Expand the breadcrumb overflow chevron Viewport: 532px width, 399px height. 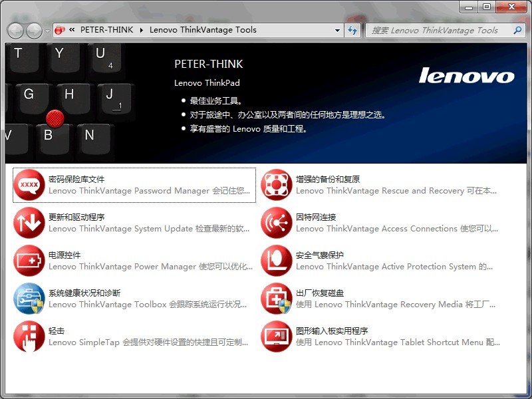click(72, 30)
